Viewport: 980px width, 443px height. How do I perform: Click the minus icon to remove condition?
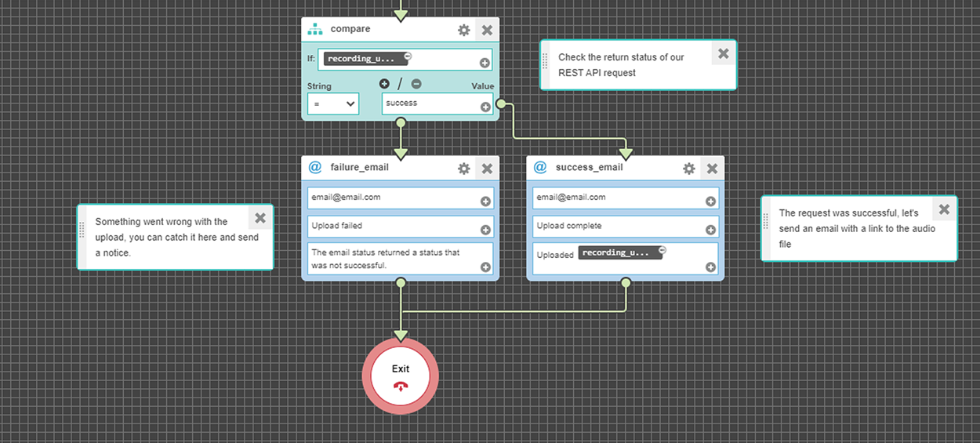coord(416,84)
